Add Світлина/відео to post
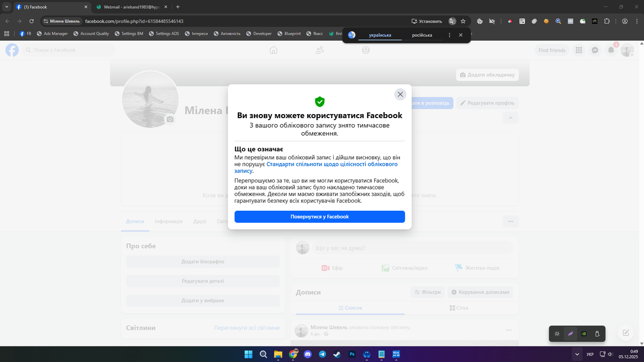Image resolution: width=644 pixels, height=362 pixels. click(405, 268)
